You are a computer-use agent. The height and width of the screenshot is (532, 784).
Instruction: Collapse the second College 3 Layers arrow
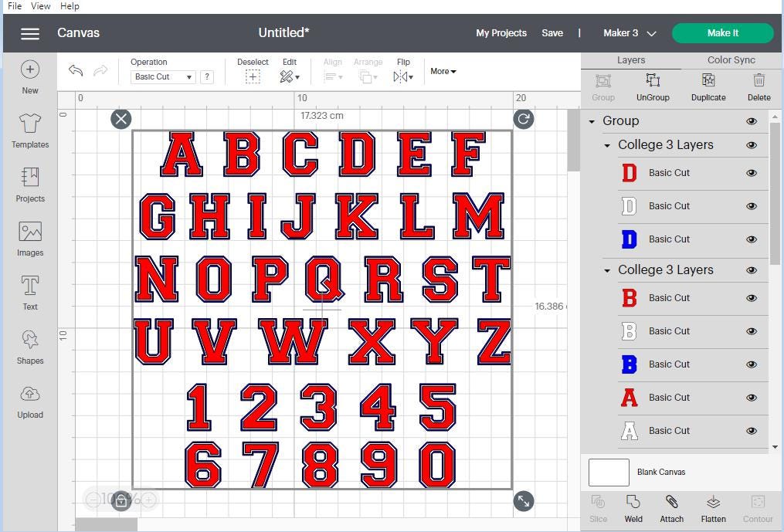tap(607, 270)
